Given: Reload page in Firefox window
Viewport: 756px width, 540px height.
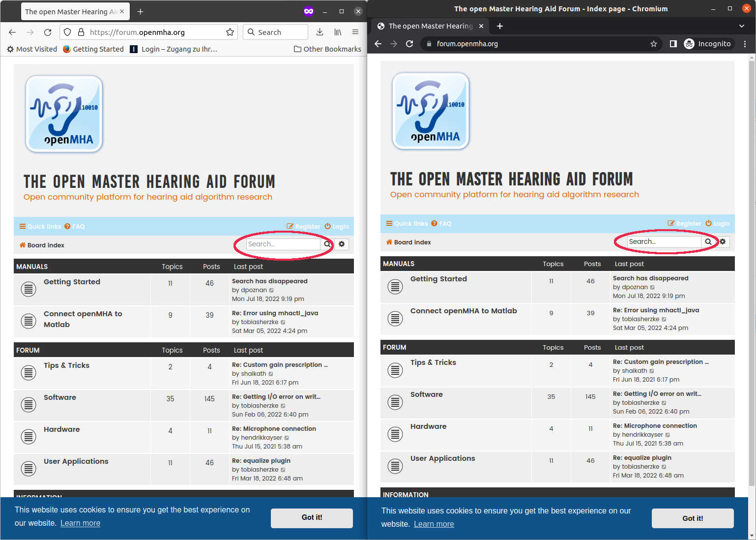Looking at the screenshot, I should 48,32.
